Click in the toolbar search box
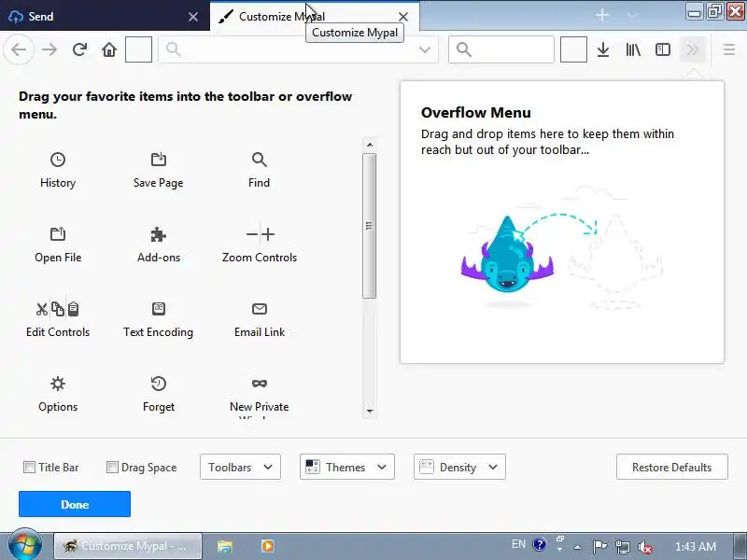 [x=501, y=49]
